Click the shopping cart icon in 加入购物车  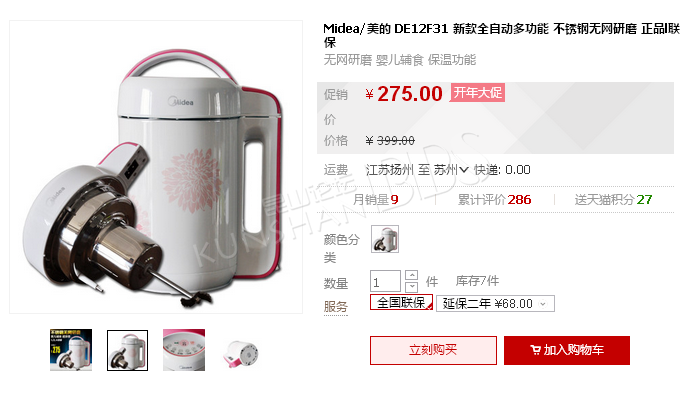535,350
